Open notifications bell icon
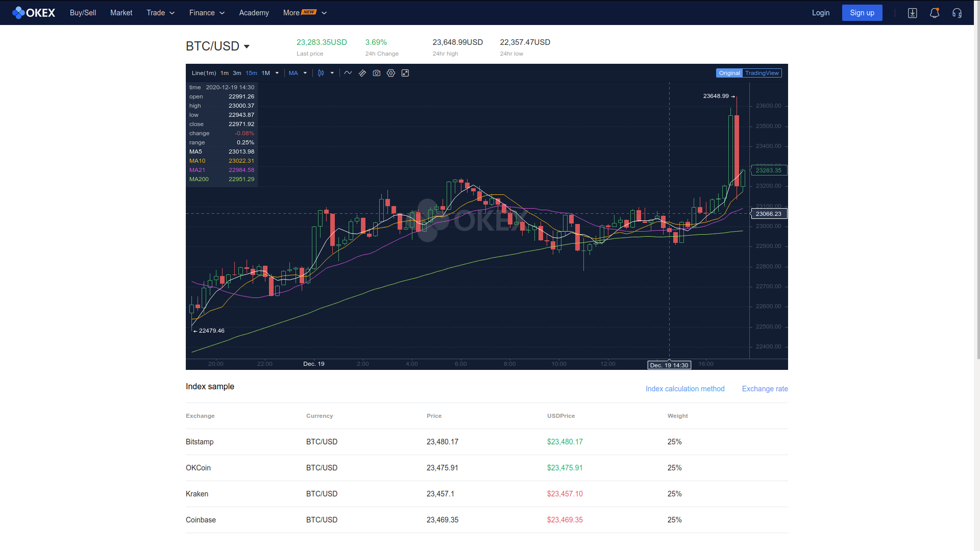The width and height of the screenshot is (980, 551). click(935, 13)
